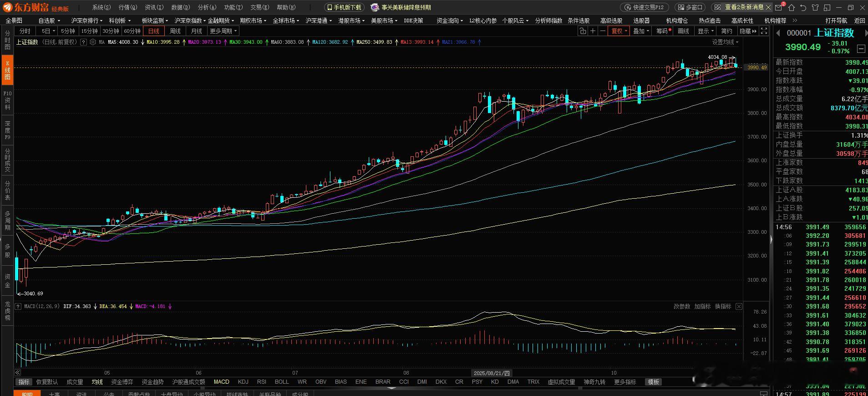
Task: Switch chart to 分时 period
Action: tap(25, 31)
